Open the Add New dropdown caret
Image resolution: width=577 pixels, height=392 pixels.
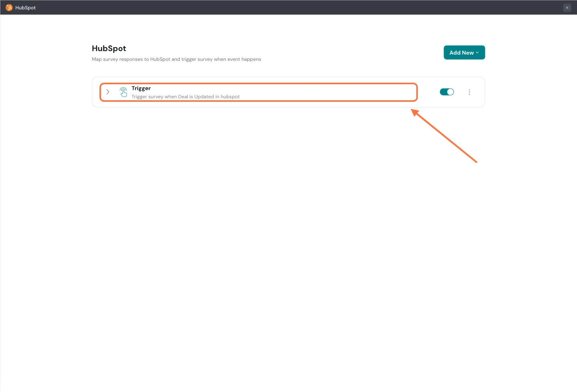click(x=477, y=53)
